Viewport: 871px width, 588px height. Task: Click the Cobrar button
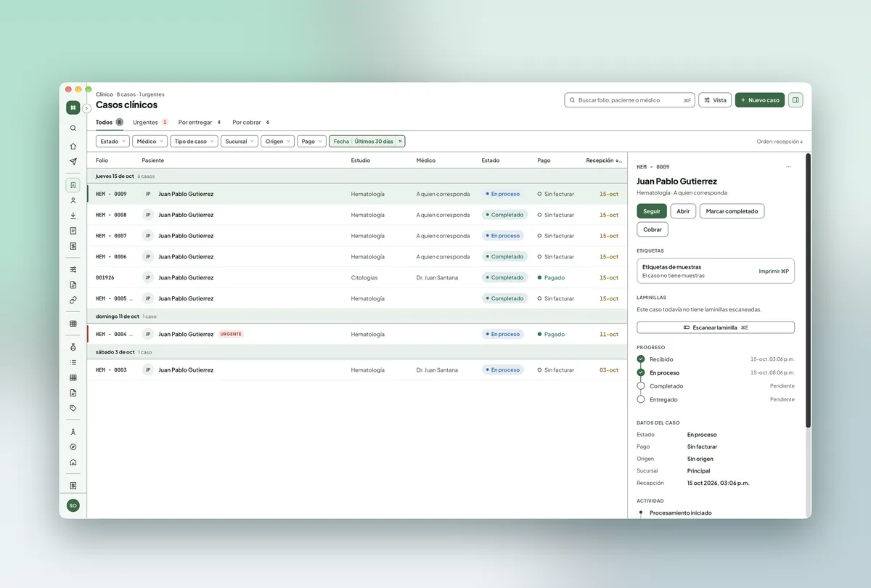pos(653,229)
